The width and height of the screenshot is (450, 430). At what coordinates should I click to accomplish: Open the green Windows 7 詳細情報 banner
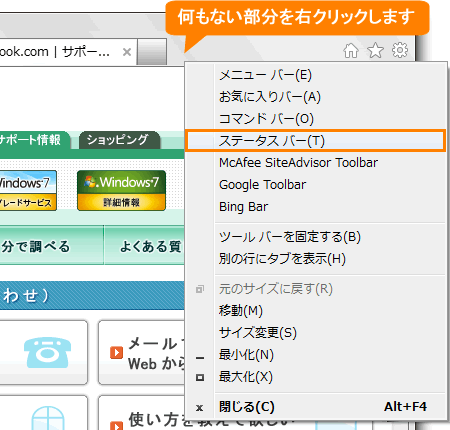tap(121, 190)
